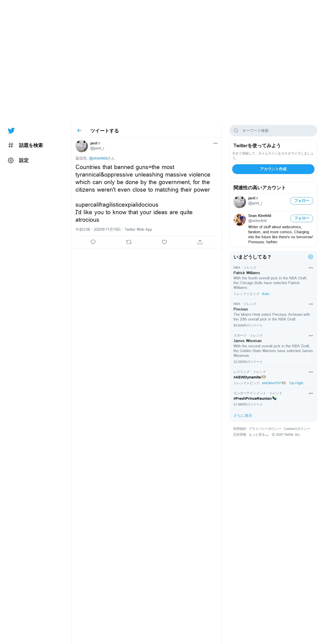Click さらに表示 to show more trends
322x644 pixels.
[243, 416]
